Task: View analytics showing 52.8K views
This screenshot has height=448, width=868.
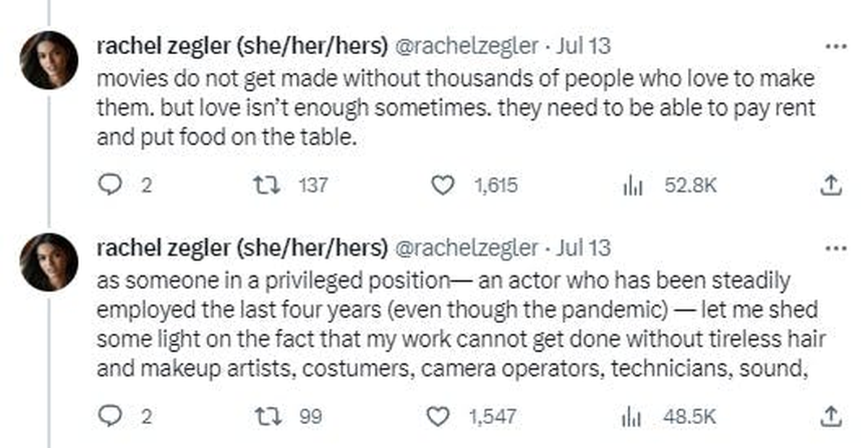Action: point(632,186)
